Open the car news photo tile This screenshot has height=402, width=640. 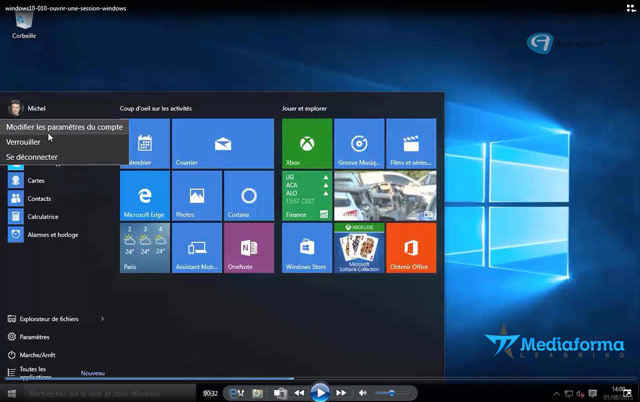coord(385,195)
